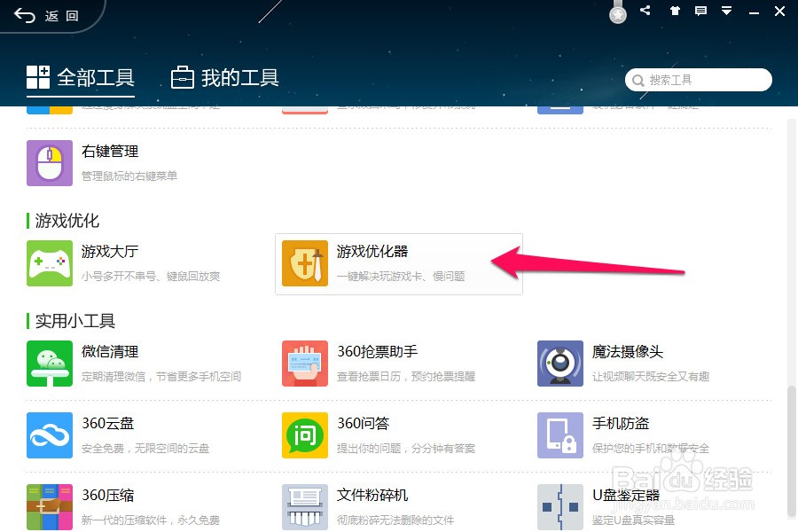Screen dimensions: 798x532
Task: Click the grid icon beside 全部工具
Action: click(x=38, y=77)
